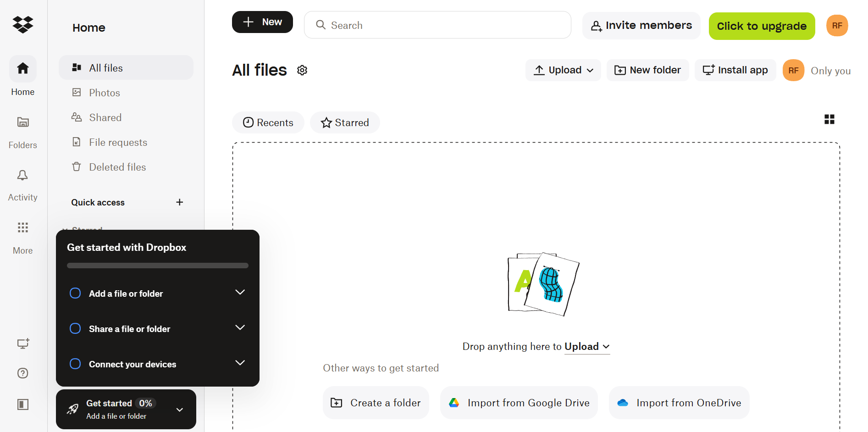The image size is (868, 432).
Task: Open Deleted files in sidebar
Action: pyautogui.click(x=126, y=167)
